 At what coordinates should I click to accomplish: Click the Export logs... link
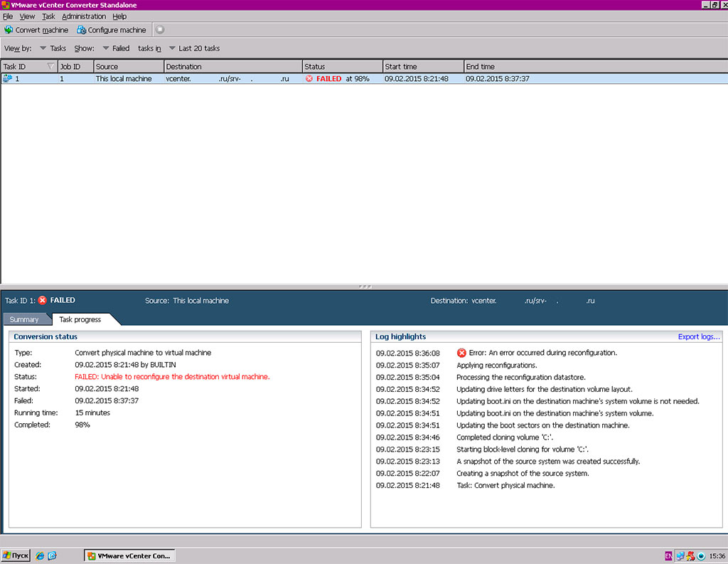tap(699, 336)
